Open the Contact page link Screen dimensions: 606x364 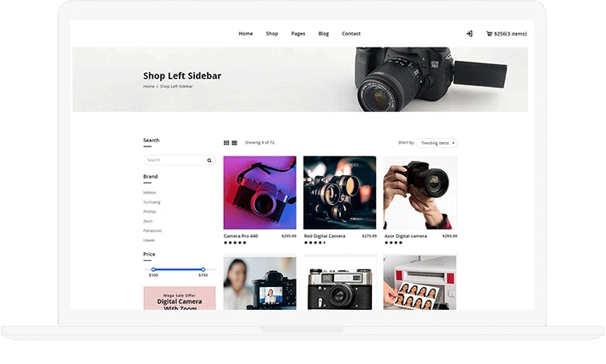point(351,34)
